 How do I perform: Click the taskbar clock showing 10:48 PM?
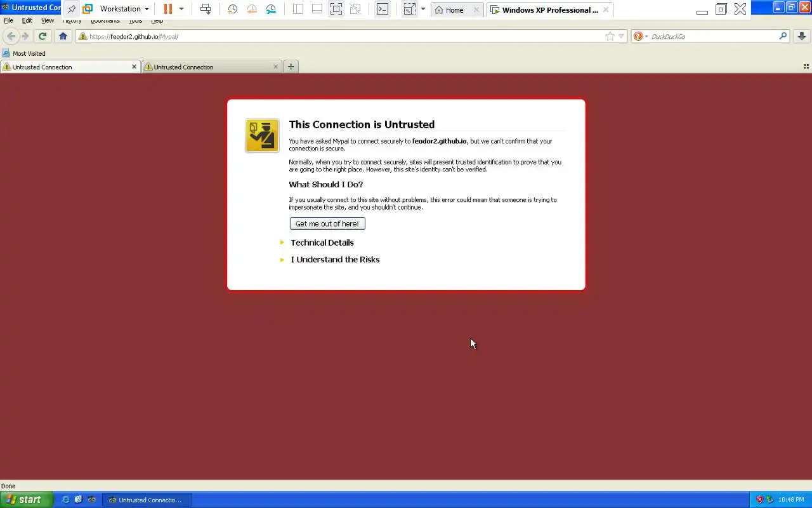tap(791, 500)
